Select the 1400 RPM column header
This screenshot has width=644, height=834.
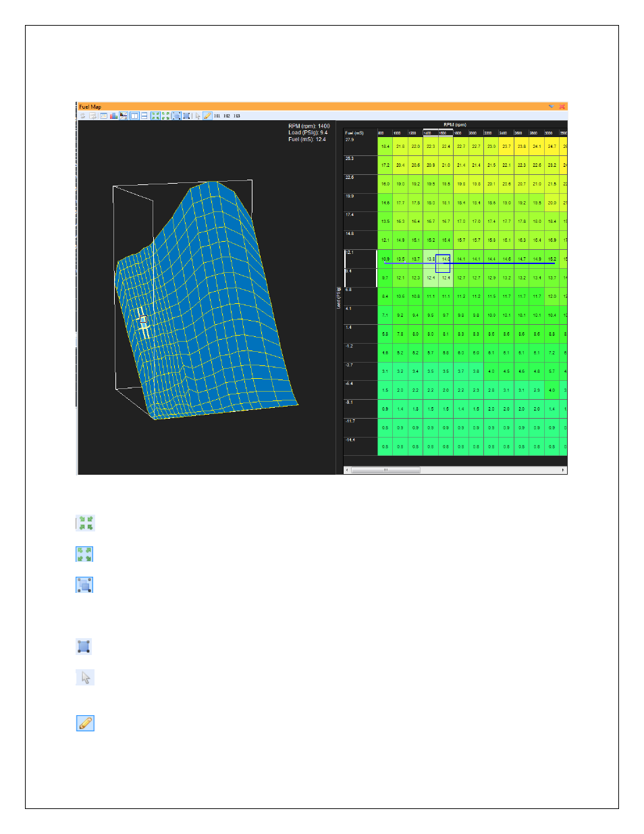click(x=431, y=133)
